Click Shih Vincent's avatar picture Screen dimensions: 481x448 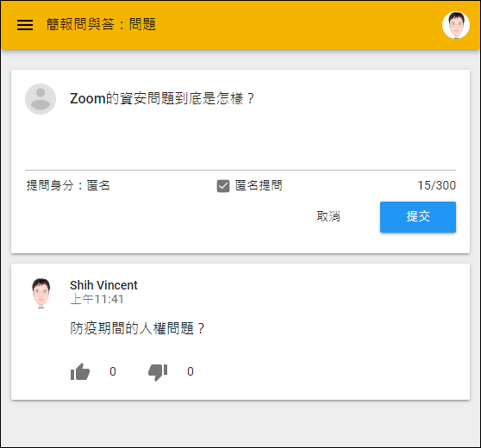tap(41, 293)
